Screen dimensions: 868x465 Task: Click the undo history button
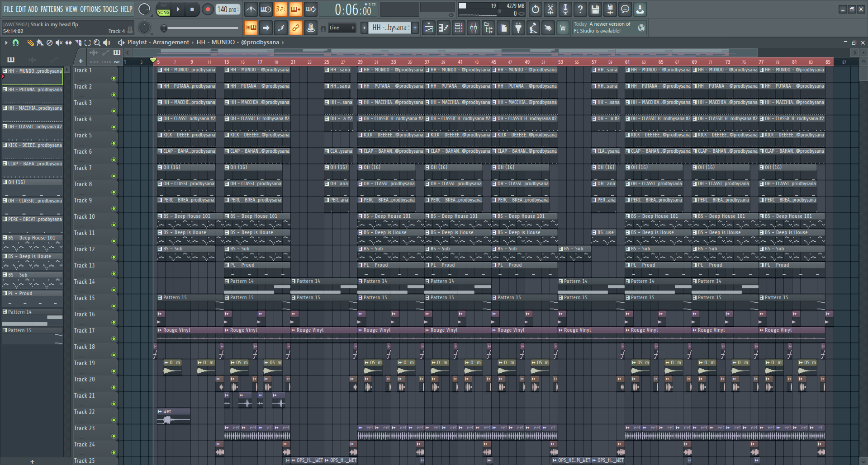pyautogui.click(x=536, y=9)
